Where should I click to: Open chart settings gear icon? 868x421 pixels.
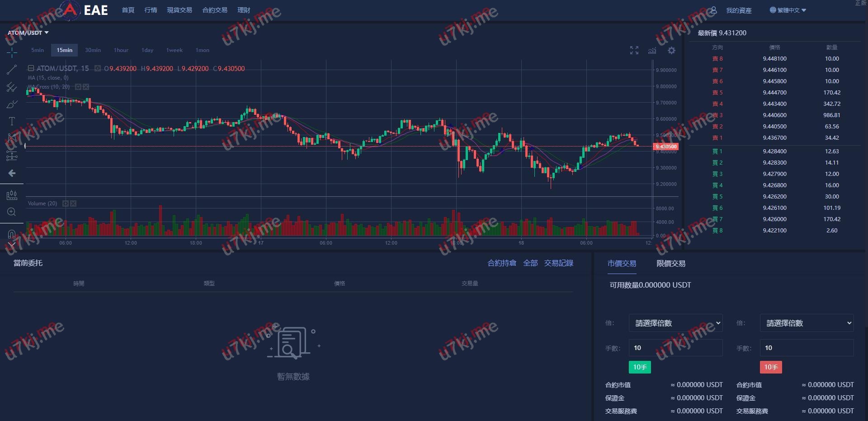[x=671, y=51]
